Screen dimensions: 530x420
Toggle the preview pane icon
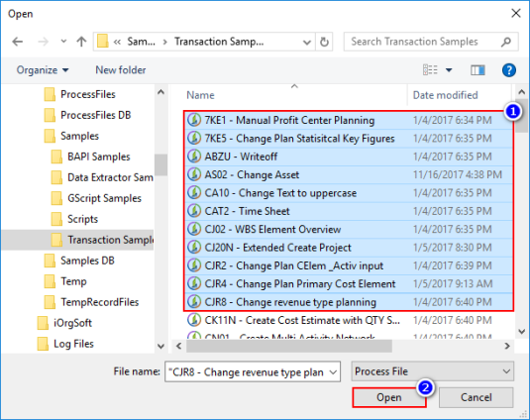(477, 70)
